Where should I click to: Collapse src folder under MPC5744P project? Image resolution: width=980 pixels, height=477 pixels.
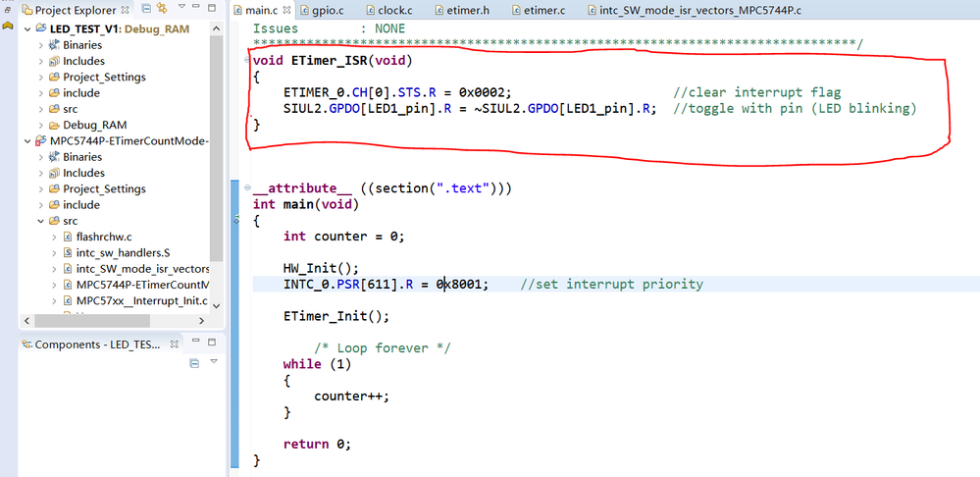pyautogui.click(x=40, y=221)
